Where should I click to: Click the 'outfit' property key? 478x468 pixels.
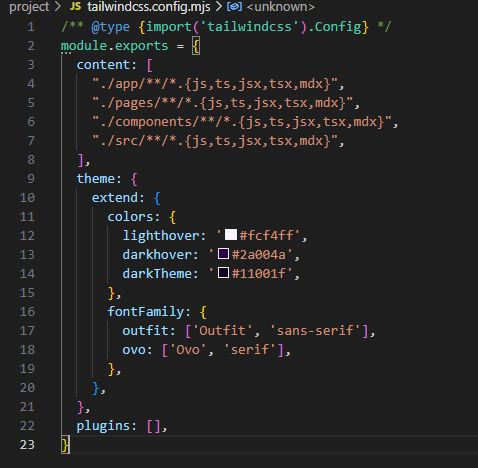(x=145, y=331)
